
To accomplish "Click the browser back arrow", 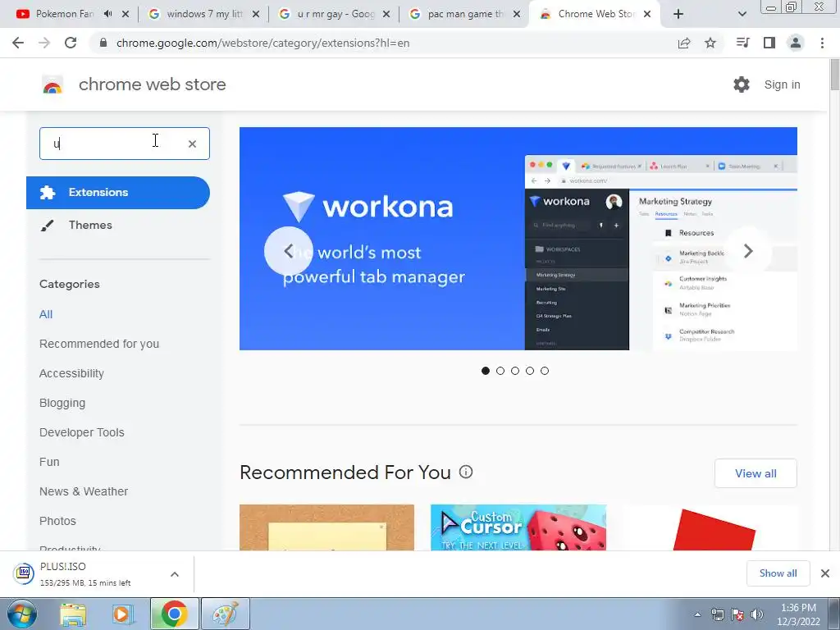I will [x=18, y=43].
